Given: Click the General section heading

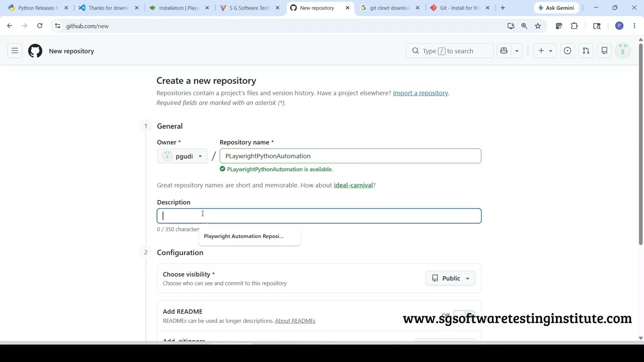Looking at the screenshot, I should 170,126.
